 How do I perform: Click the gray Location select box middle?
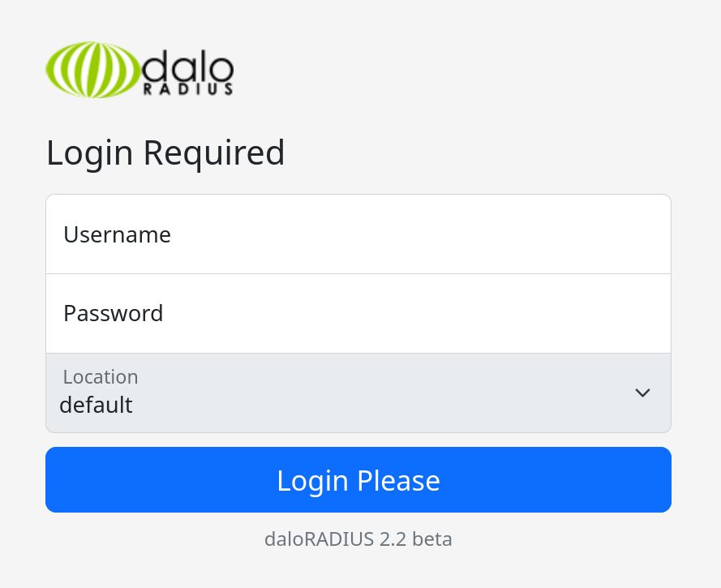[358, 393]
